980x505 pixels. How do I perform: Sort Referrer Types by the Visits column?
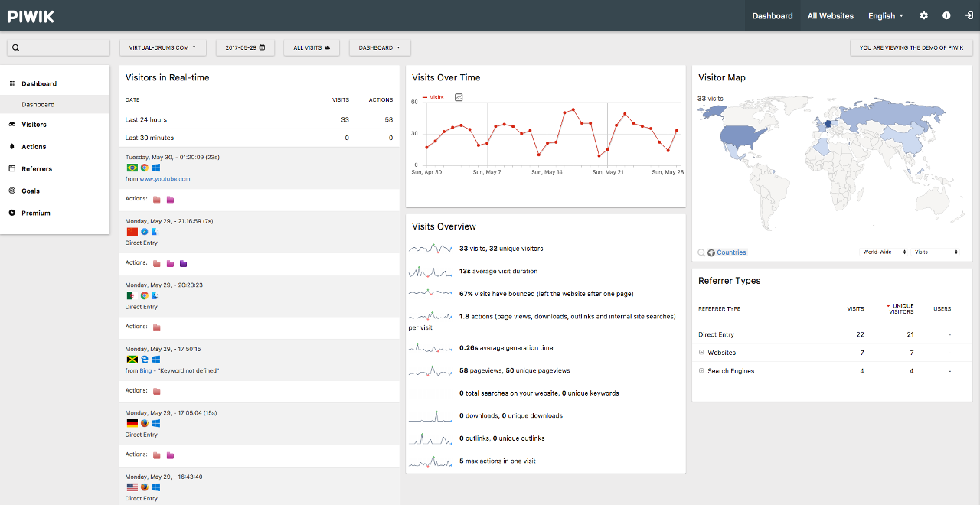[855, 308]
